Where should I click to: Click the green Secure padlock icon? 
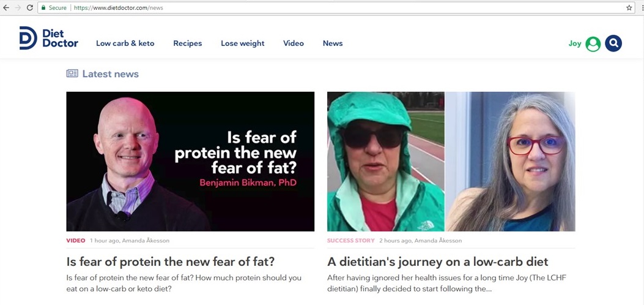click(x=43, y=8)
